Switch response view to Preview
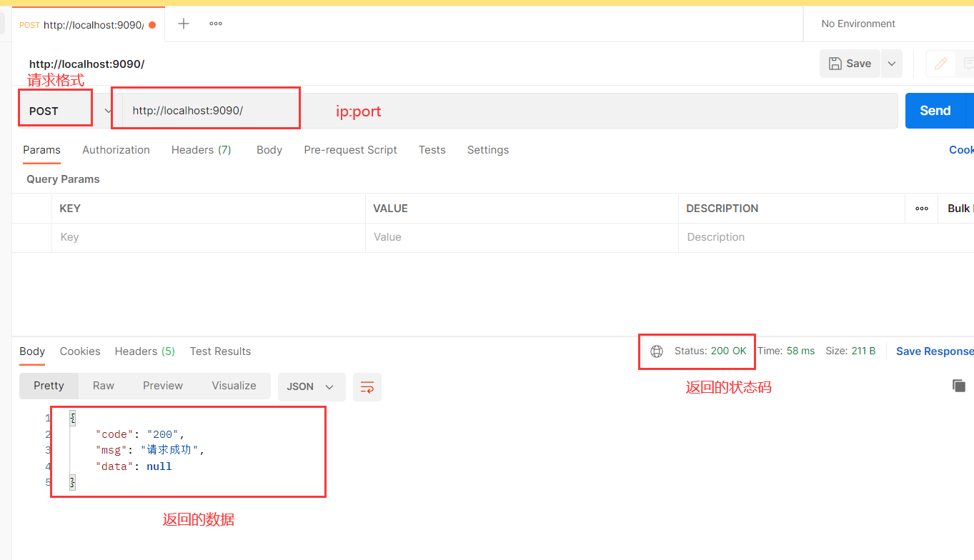The width and height of the screenshot is (974, 560). click(163, 386)
